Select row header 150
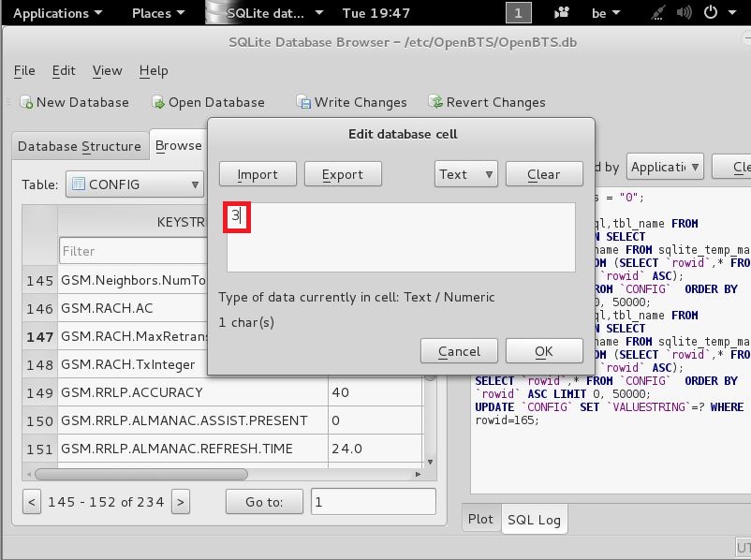The height and width of the screenshot is (560, 751). coord(39,420)
